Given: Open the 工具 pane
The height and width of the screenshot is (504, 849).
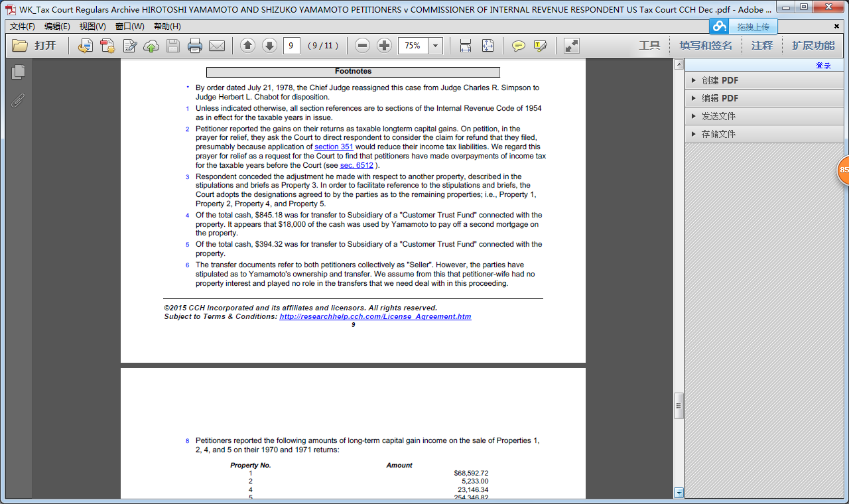Looking at the screenshot, I should click(649, 46).
